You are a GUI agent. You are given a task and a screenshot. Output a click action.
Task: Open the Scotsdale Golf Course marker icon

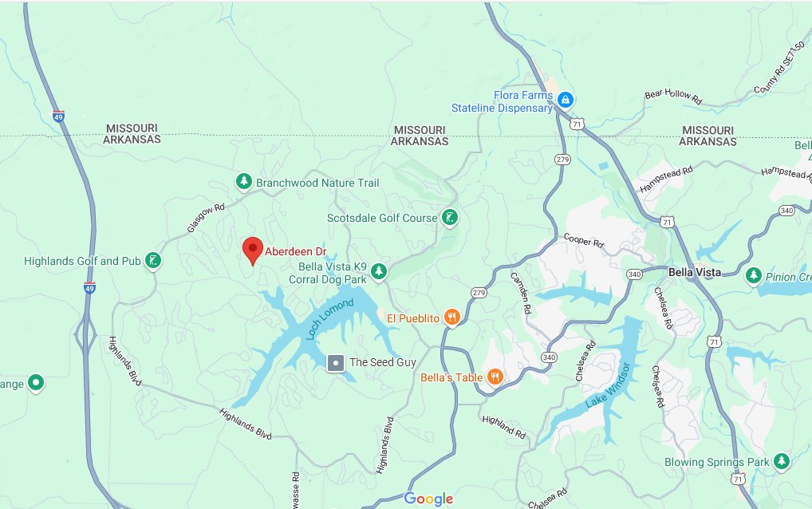coord(450,218)
